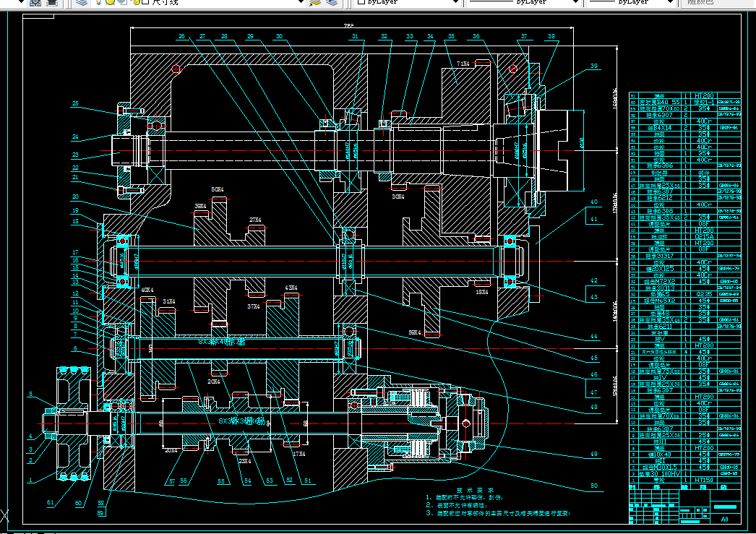The width and height of the screenshot is (756, 534).
Task: Open the ByLayer lineweight dropdown
Action: (631, 2)
